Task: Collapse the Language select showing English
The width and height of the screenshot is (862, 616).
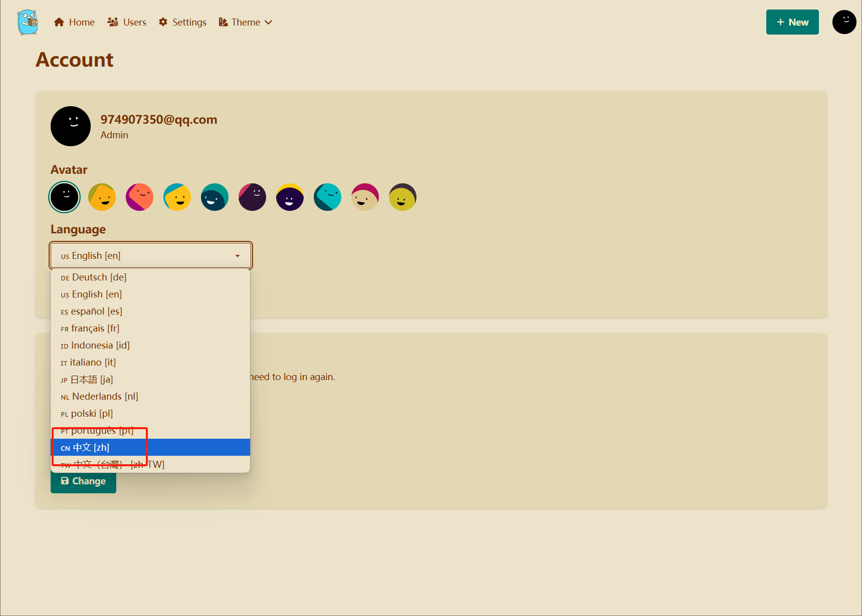Action: coord(150,255)
